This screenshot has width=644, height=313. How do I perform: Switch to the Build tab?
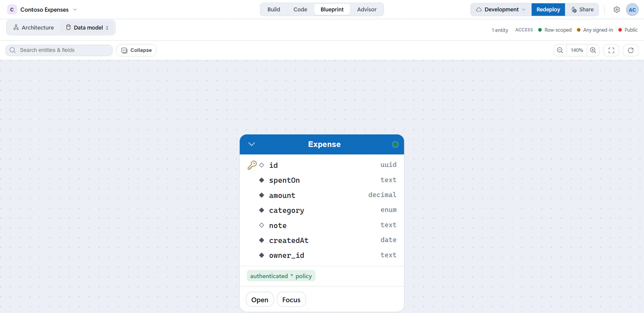[274, 10]
